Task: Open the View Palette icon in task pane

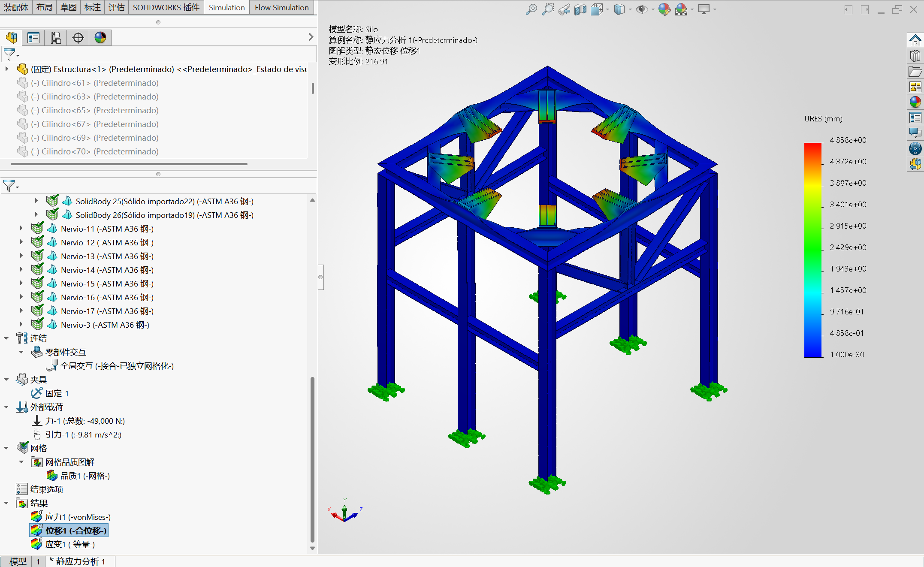Action: [x=915, y=87]
